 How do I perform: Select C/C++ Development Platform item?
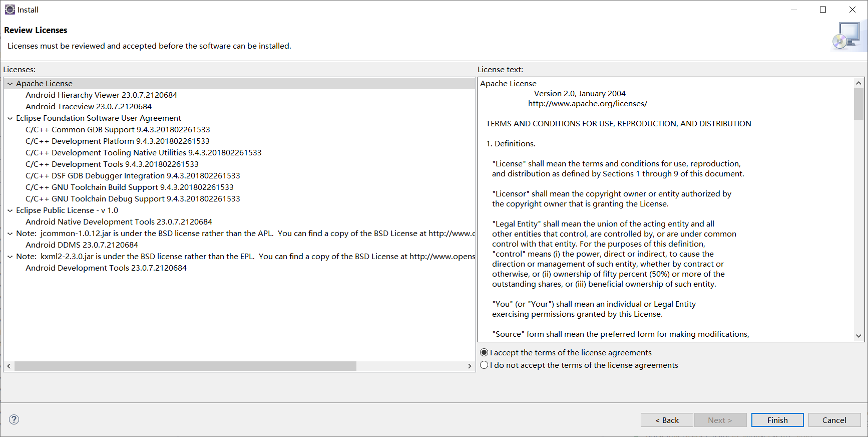(118, 141)
